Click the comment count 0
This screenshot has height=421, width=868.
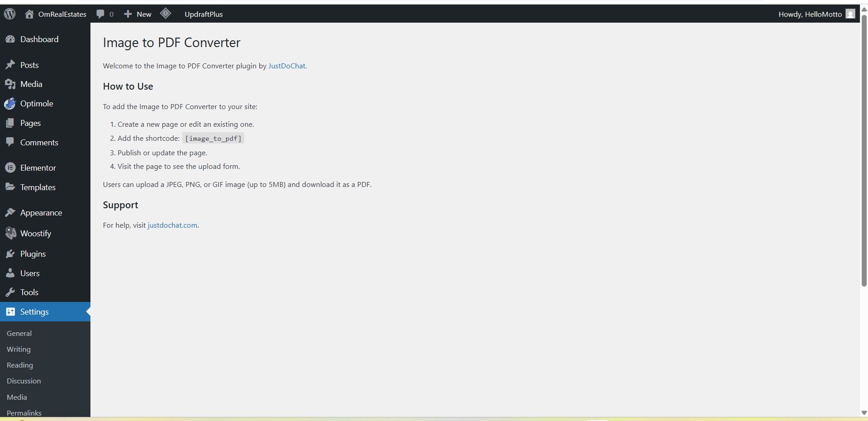(x=111, y=14)
